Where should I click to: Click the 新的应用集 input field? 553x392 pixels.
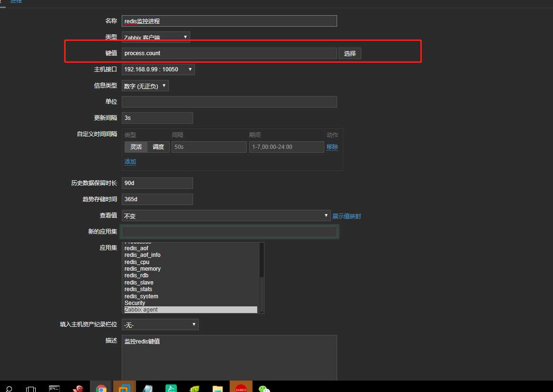(x=229, y=232)
